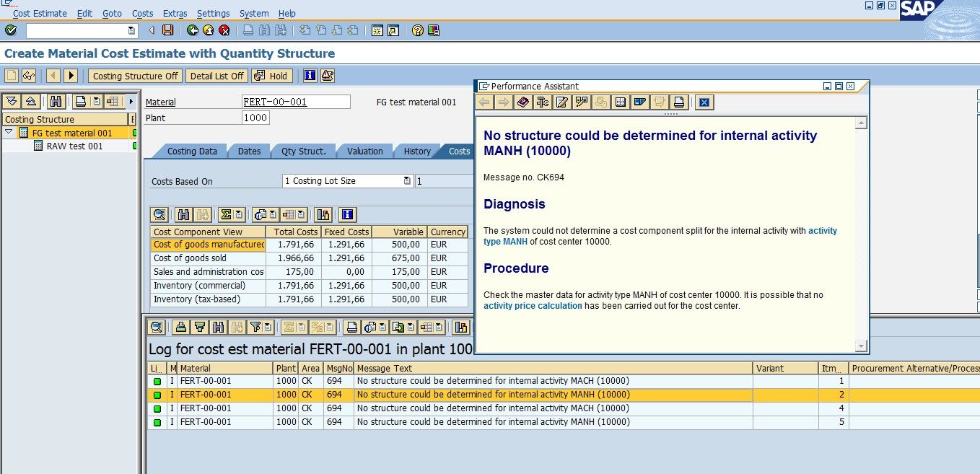Open the Cost Estimate menu

[40, 13]
